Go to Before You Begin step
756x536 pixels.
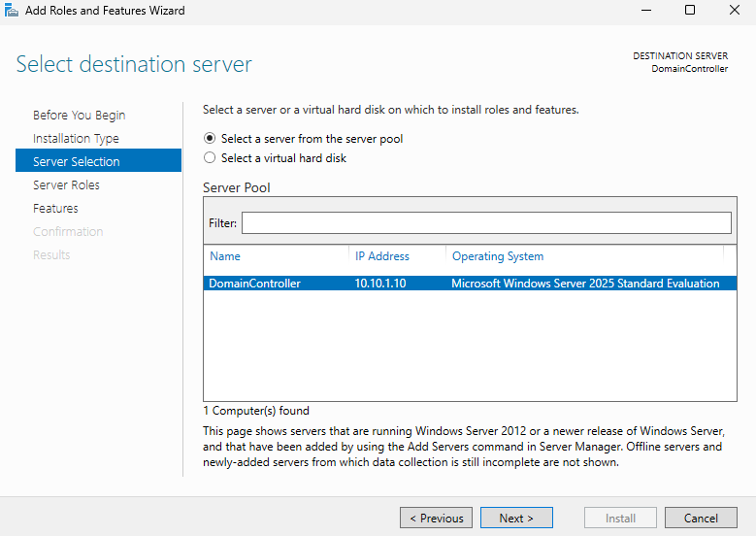[x=79, y=116]
